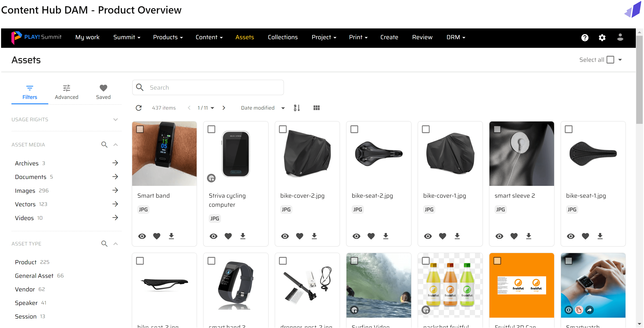Image resolution: width=644 pixels, height=328 pixels.
Task: Preview the bike-seat-2.jpg asset
Action: pos(356,236)
